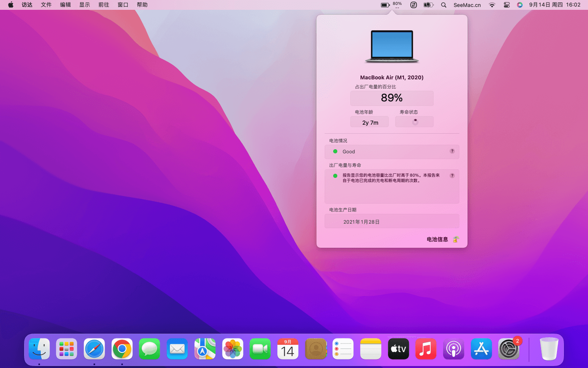This screenshot has height=368, width=588.
Task: Open System Preferences with badge in Dock
Action: tap(509, 349)
